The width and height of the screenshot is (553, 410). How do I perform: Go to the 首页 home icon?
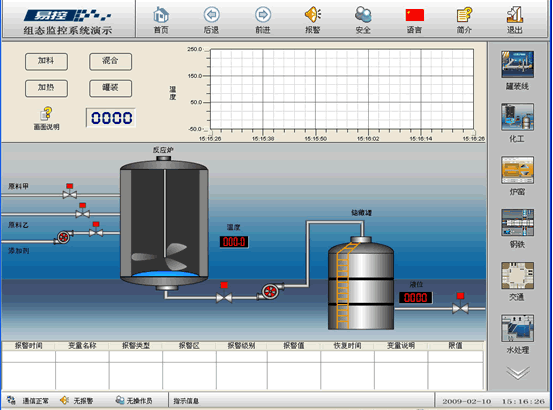point(161,15)
